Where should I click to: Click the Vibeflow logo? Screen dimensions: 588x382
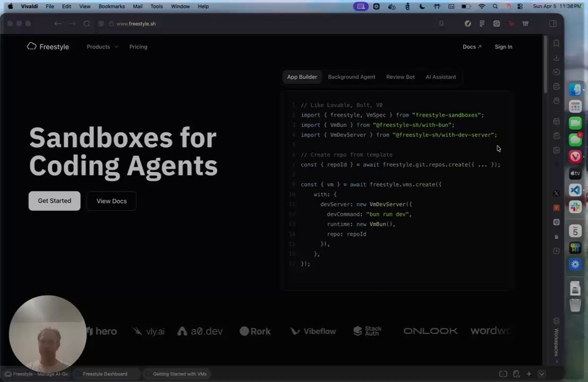click(x=313, y=331)
